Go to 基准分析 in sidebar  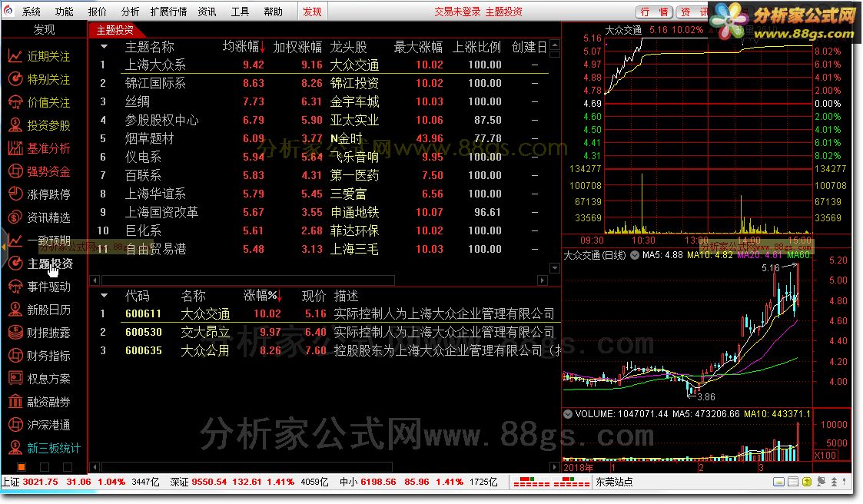pyautogui.click(x=40, y=148)
